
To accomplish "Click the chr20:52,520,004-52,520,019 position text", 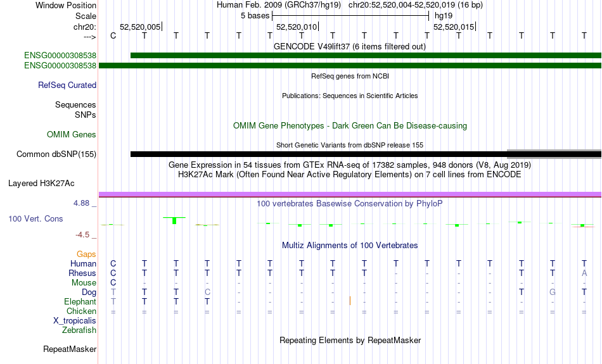I will click(416, 5).
